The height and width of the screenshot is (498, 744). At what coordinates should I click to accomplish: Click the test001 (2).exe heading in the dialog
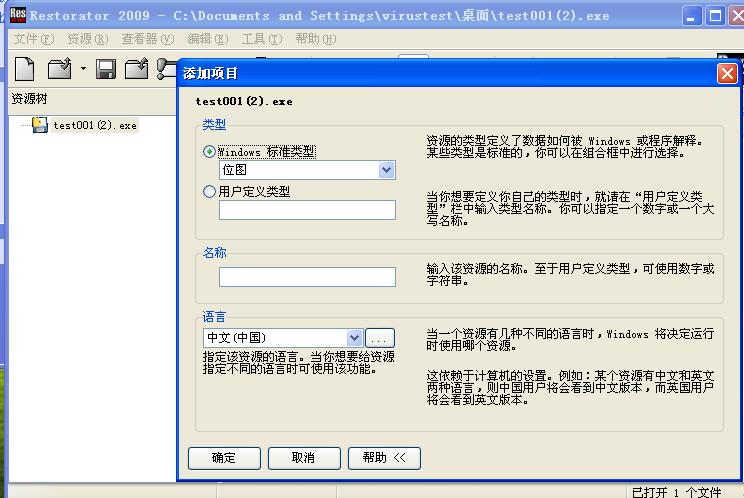(244, 101)
